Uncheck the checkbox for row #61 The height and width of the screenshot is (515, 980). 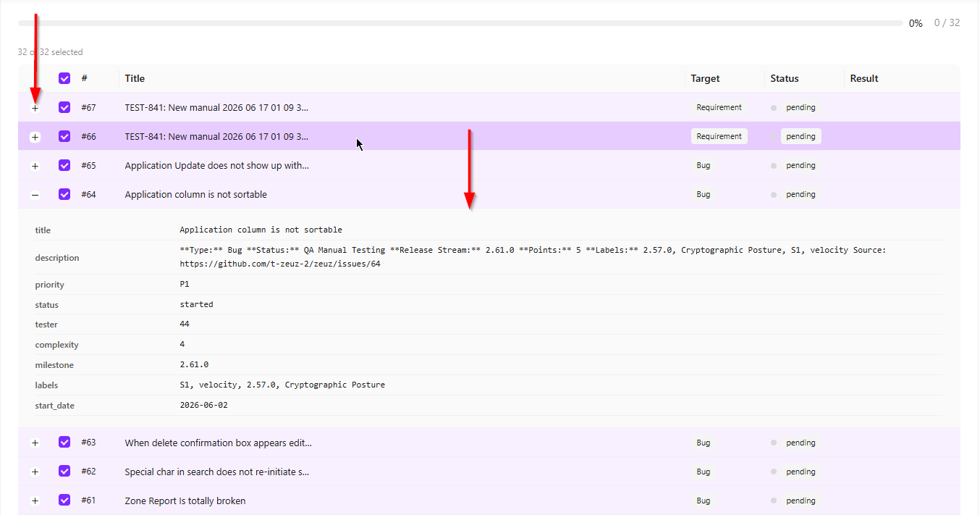64,500
